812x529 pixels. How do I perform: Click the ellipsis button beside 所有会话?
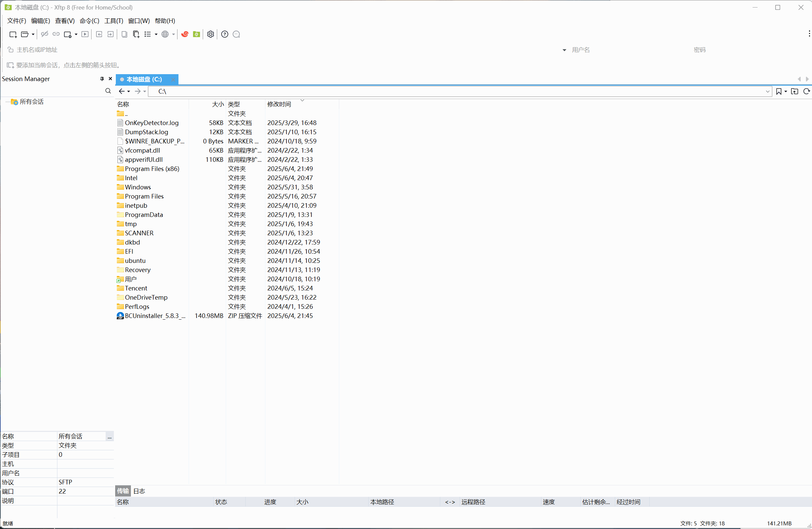(x=110, y=436)
